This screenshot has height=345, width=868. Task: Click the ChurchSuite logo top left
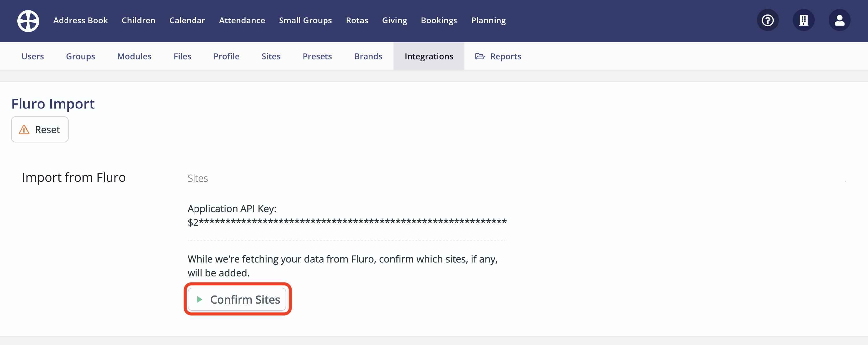tap(28, 21)
